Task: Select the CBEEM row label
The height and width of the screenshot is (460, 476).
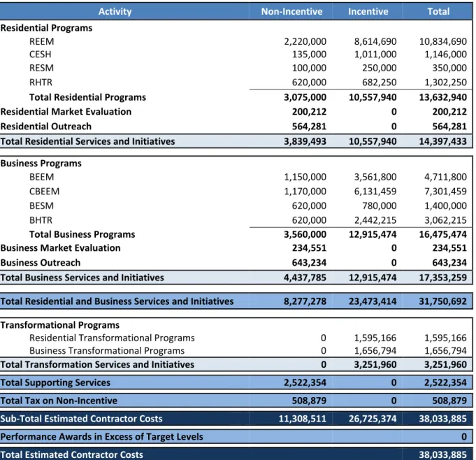Action: click(x=44, y=192)
